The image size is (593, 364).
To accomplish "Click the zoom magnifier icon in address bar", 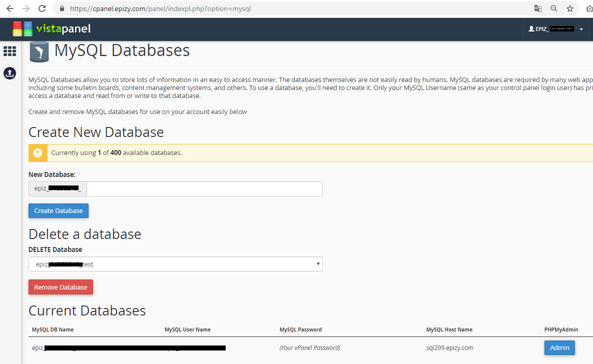I will [553, 8].
